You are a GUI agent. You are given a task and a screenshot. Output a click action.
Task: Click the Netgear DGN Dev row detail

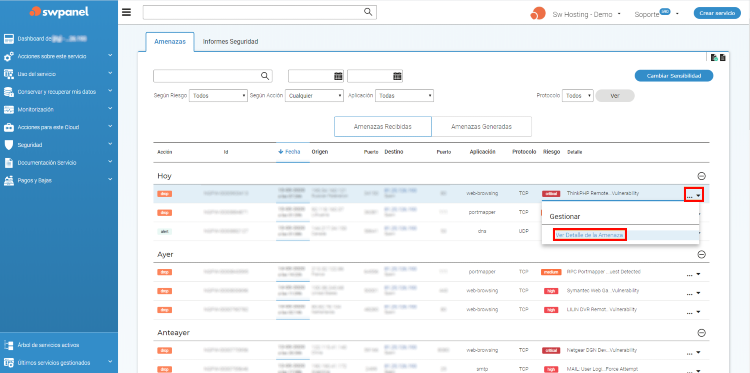[602, 350]
